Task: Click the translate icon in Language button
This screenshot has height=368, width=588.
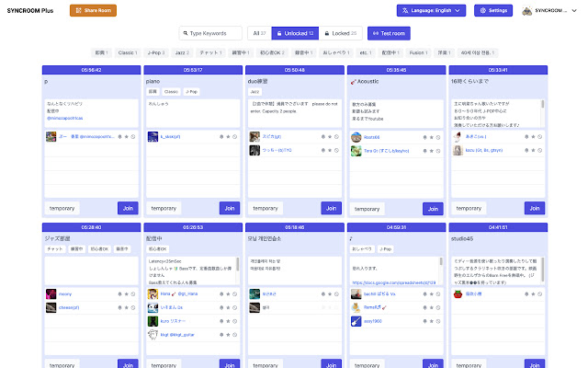Action: tap(405, 10)
